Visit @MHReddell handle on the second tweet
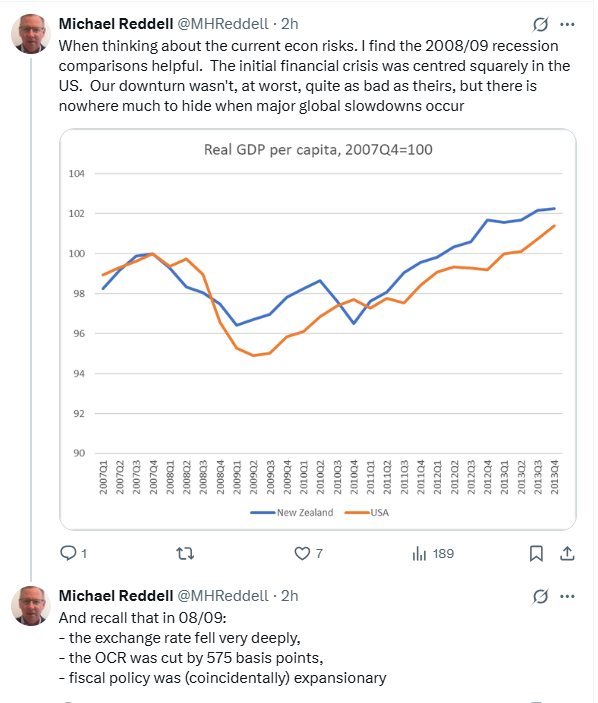This screenshot has width=598, height=703. [x=223, y=596]
